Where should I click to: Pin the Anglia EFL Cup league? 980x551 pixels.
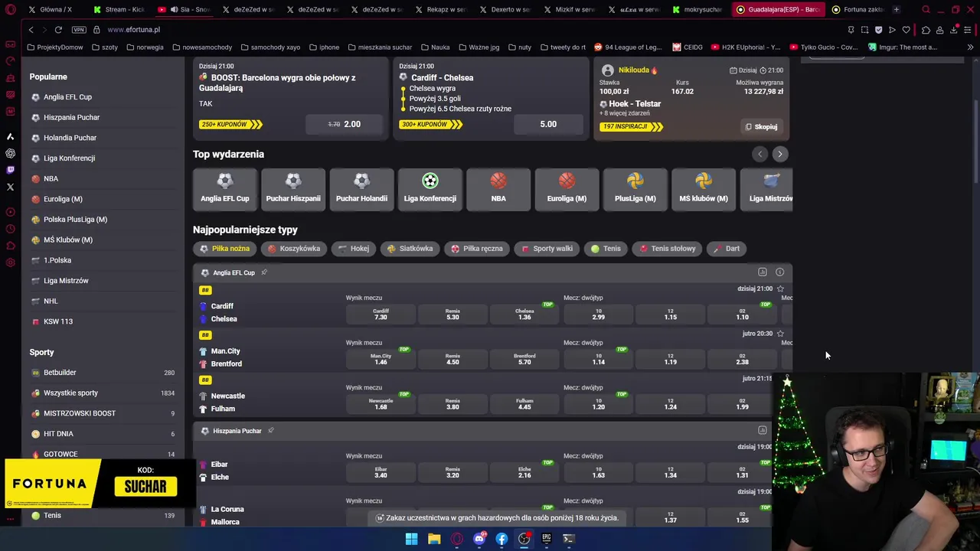point(264,272)
